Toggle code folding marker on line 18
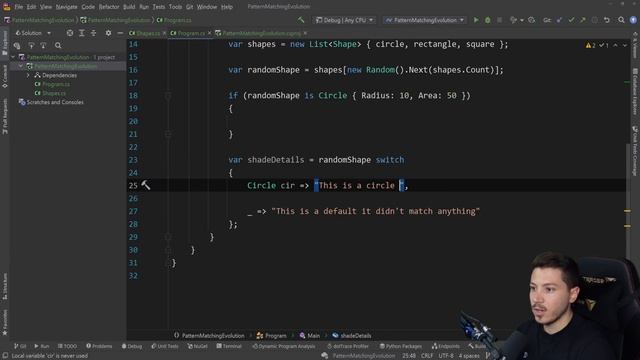Screen dimensions: 640x360 (x=168, y=96)
